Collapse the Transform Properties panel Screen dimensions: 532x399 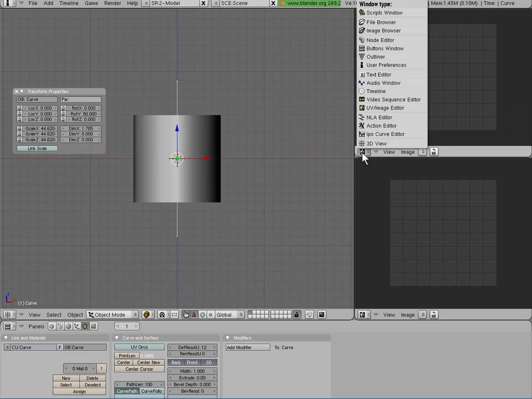click(22, 91)
